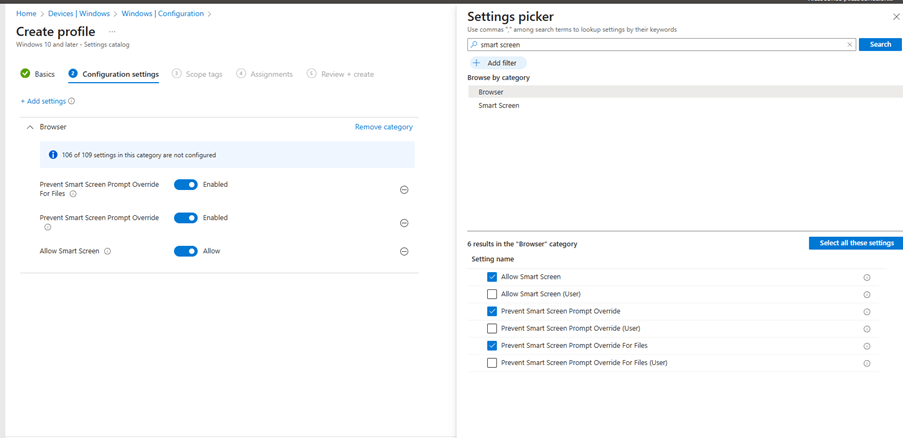Disable Prevent Smart Screen Prompt Override For Files toggle
Viewport: 903px width, 438px height.
point(186,185)
